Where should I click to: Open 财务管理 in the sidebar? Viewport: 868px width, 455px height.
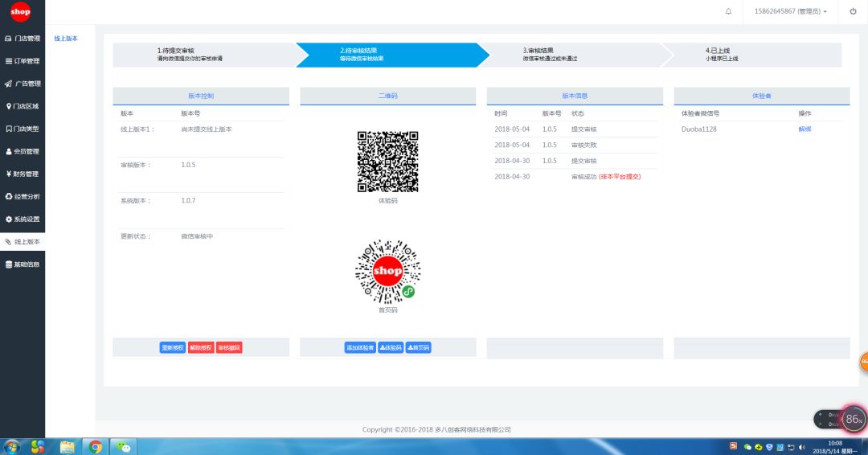pos(23,174)
